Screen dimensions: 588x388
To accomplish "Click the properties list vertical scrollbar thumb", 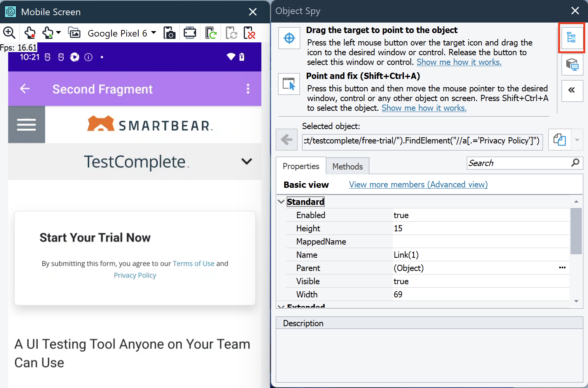I will 576,231.
